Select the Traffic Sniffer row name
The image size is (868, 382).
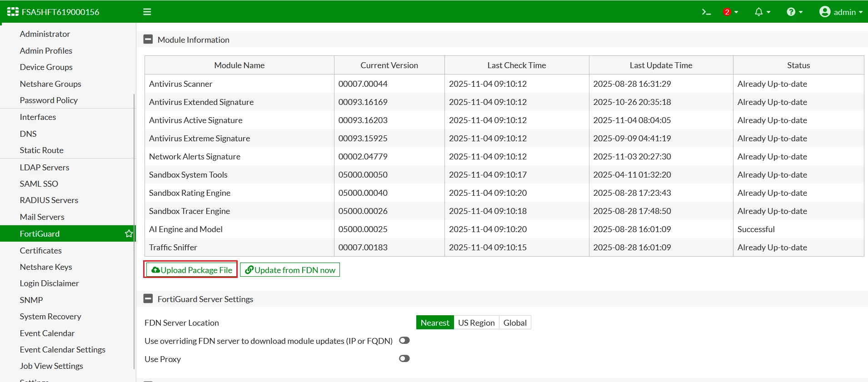coord(173,247)
